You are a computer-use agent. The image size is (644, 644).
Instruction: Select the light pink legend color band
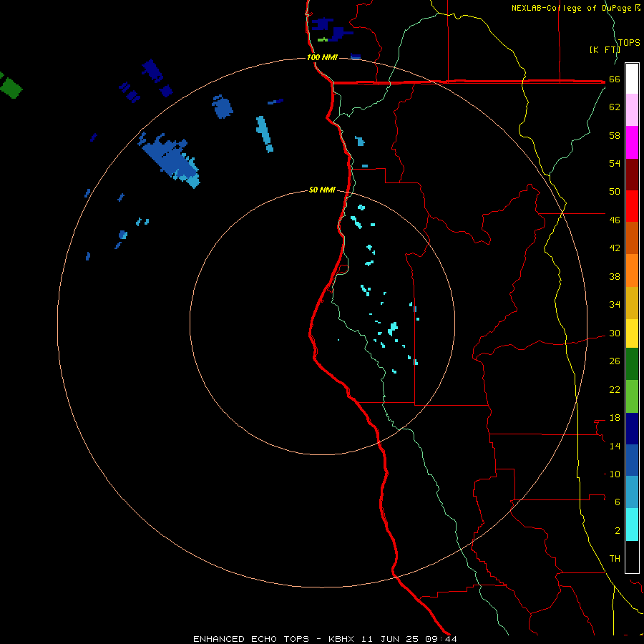[x=632, y=109]
